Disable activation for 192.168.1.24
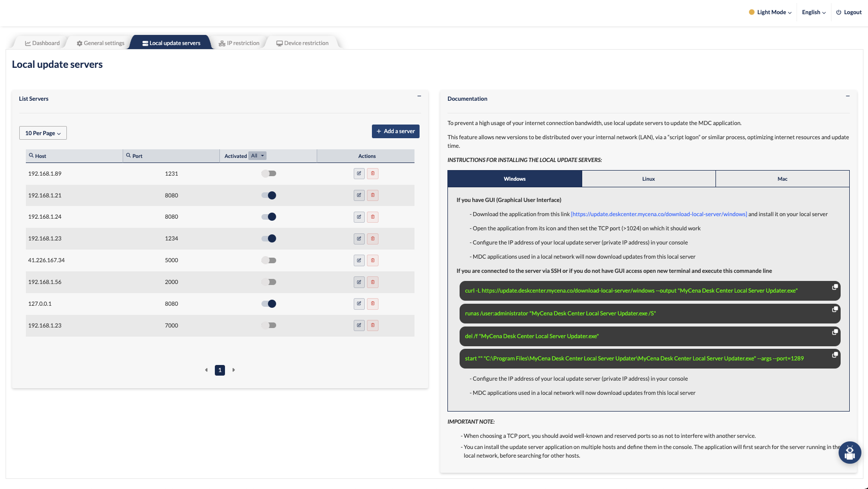This screenshot has width=868, height=489. coord(269,217)
